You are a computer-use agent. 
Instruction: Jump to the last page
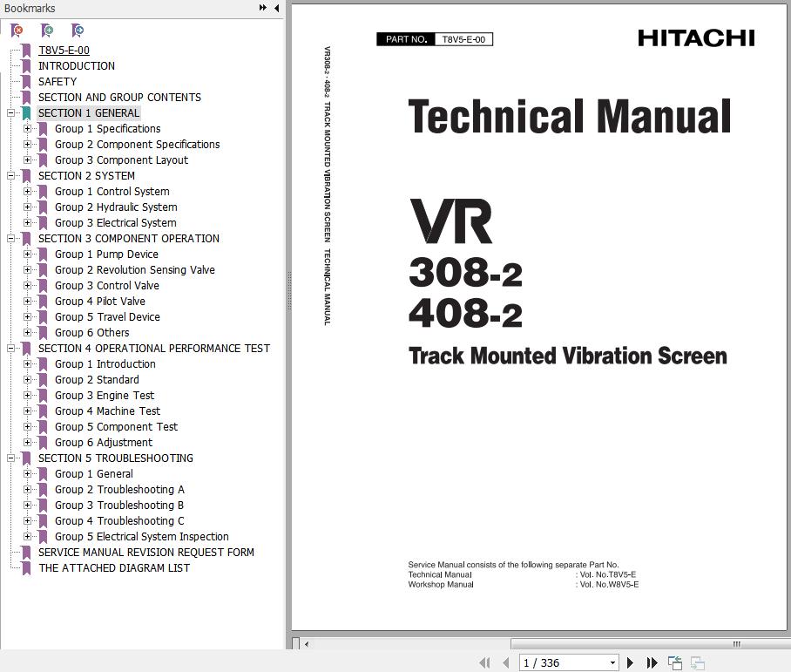(x=652, y=662)
